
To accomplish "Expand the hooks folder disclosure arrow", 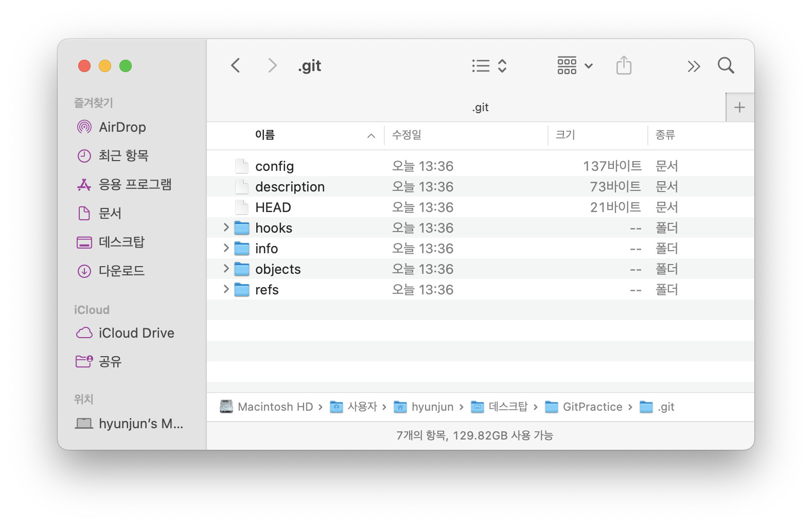I will 226,227.
